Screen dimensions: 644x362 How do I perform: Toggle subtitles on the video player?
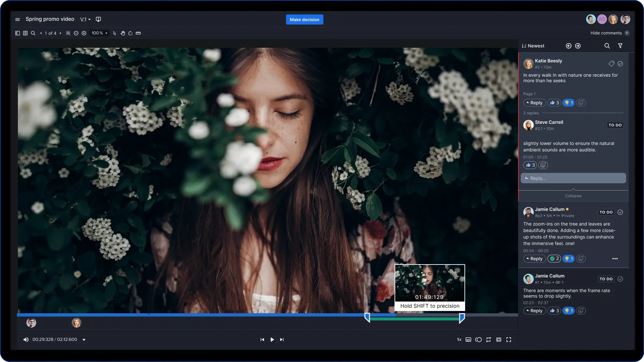click(x=468, y=340)
